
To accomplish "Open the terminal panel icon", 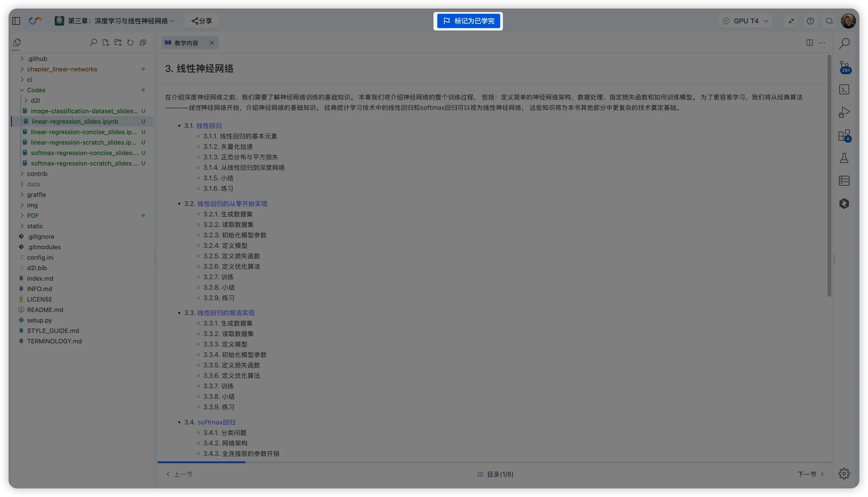I will click(x=844, y=89).
